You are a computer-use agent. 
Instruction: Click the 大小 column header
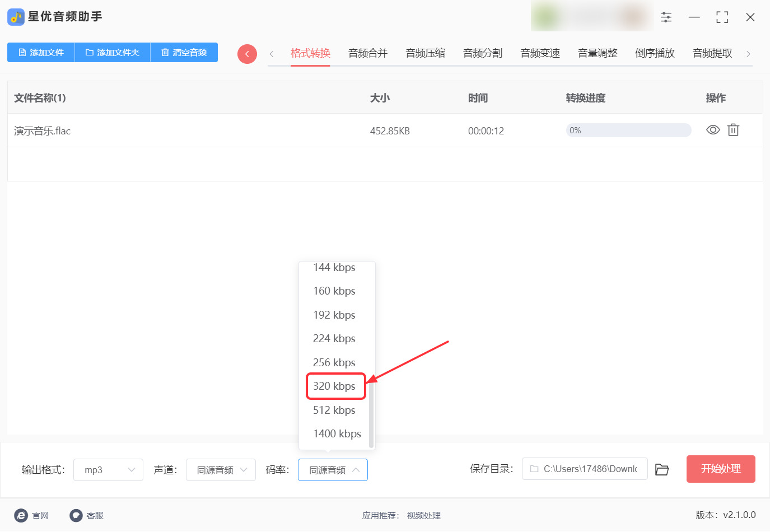(380, 98)
